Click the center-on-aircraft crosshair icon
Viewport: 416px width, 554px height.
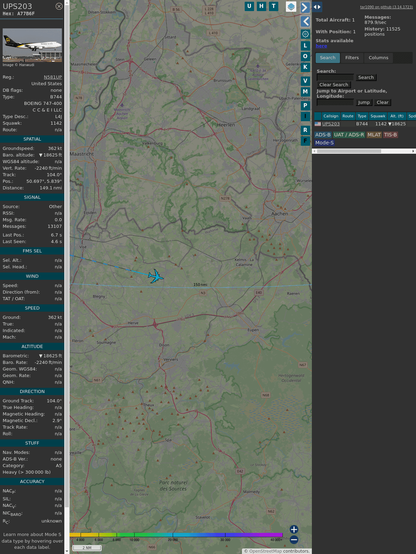point(305,34)
